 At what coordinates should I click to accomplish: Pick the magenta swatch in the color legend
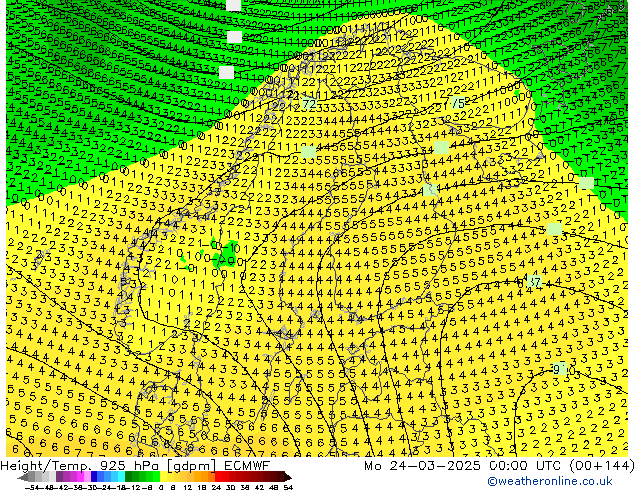(x=80, y=477)
